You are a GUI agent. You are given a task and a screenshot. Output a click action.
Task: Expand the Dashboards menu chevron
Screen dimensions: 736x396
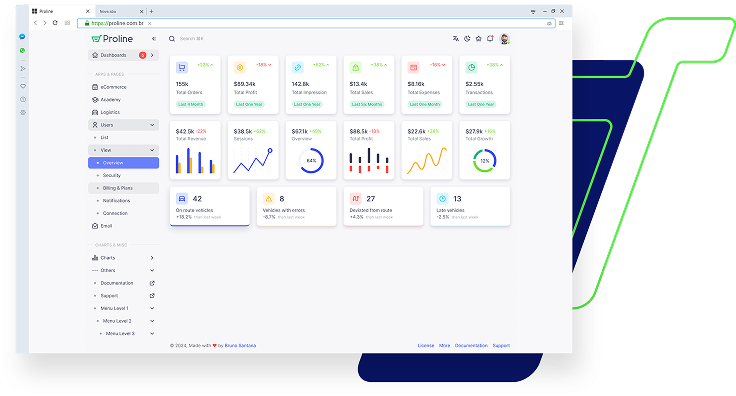(x=152, y=55)
